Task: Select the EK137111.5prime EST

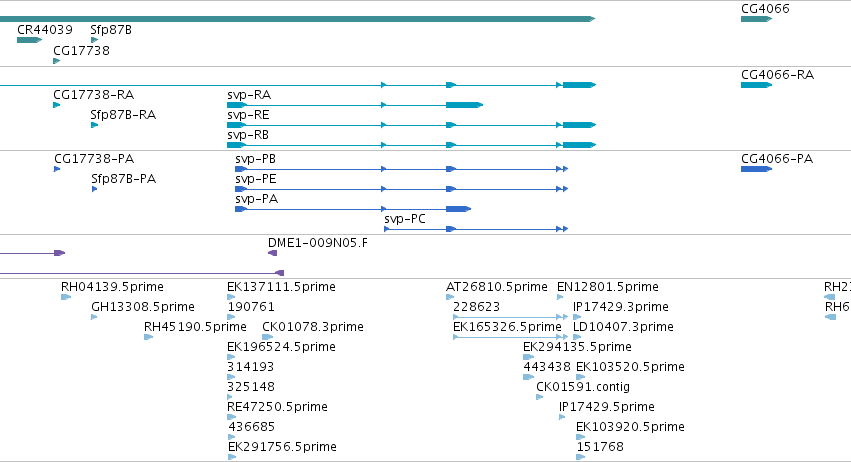Action: [231, 297]
